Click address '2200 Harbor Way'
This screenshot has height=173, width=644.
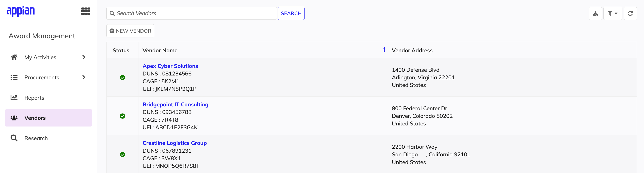coord(415,147)
